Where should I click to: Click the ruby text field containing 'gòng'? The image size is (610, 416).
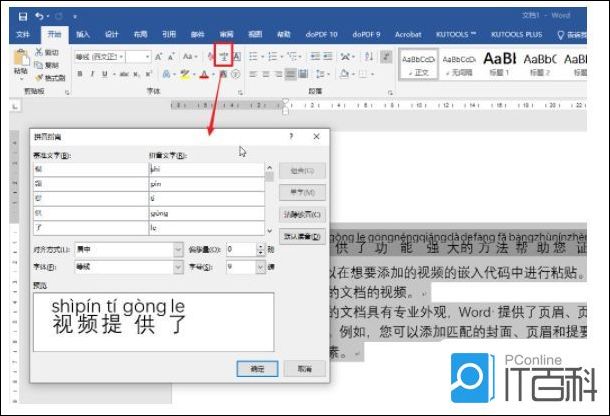coord(207,213)
